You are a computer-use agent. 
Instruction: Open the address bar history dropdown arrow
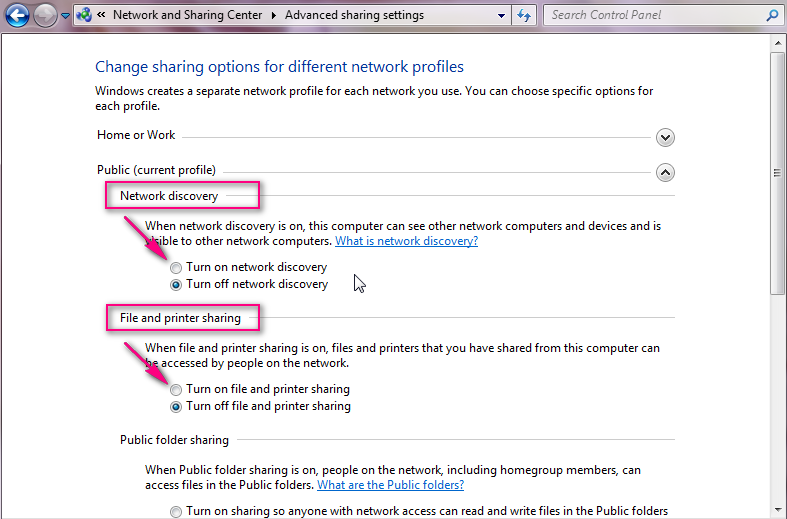tap(501, 16)
